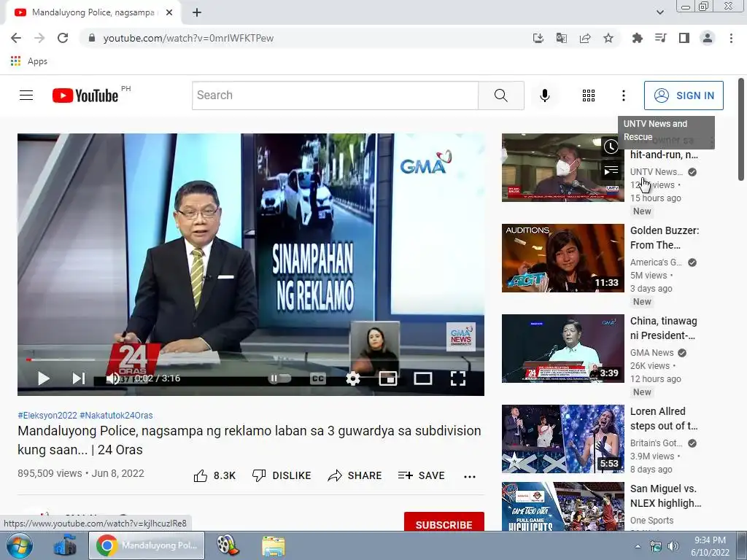Open the YouTube apps grid
This screenshot has height=560, width=747.
[589, 96]
